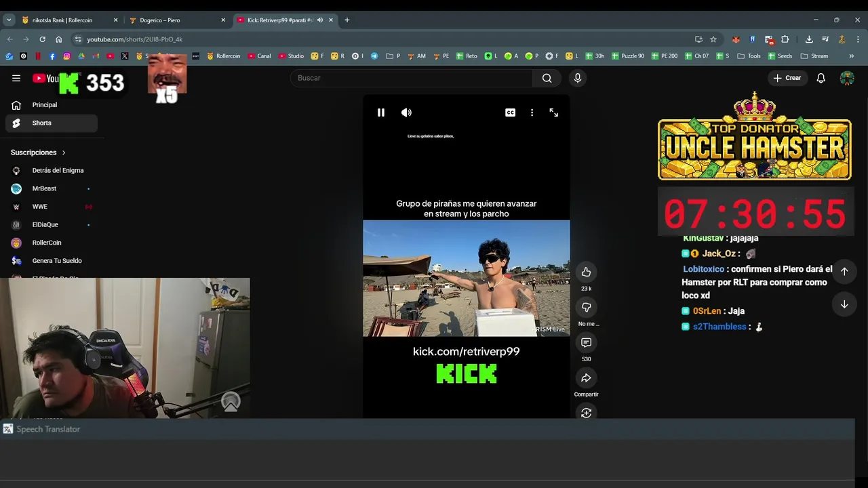Open the Stream bookmarks folder
868x488 pixels.
coord(814,56)
